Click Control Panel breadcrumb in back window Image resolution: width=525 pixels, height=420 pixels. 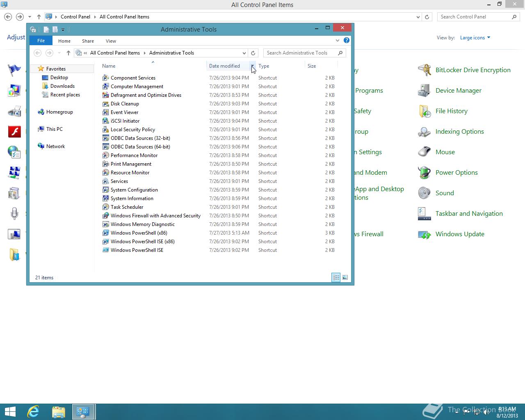(75, 17)
